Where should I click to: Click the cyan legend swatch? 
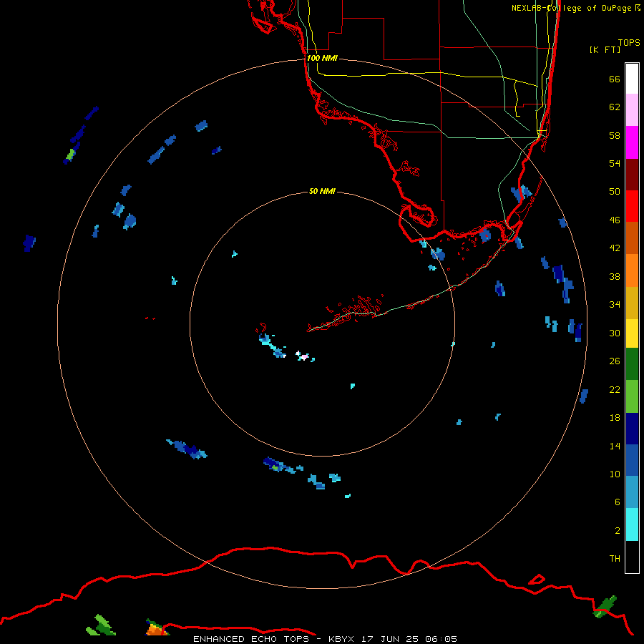632,525
